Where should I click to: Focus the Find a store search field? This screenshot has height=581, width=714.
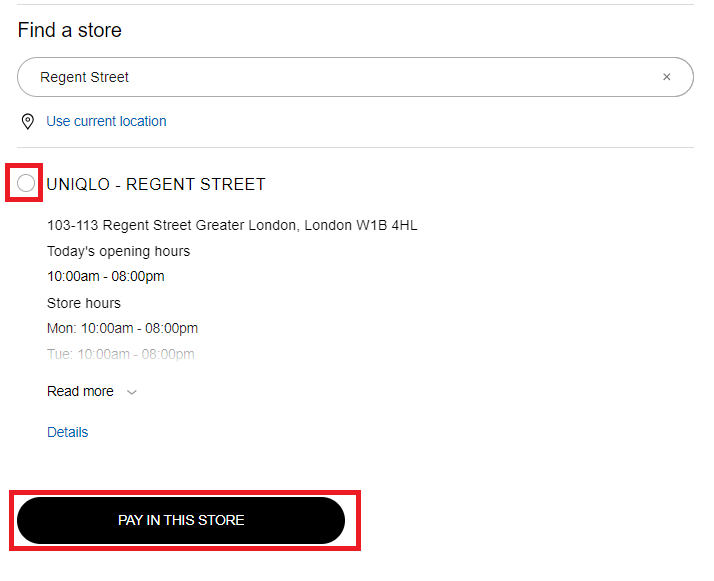(x=355, y=77)
